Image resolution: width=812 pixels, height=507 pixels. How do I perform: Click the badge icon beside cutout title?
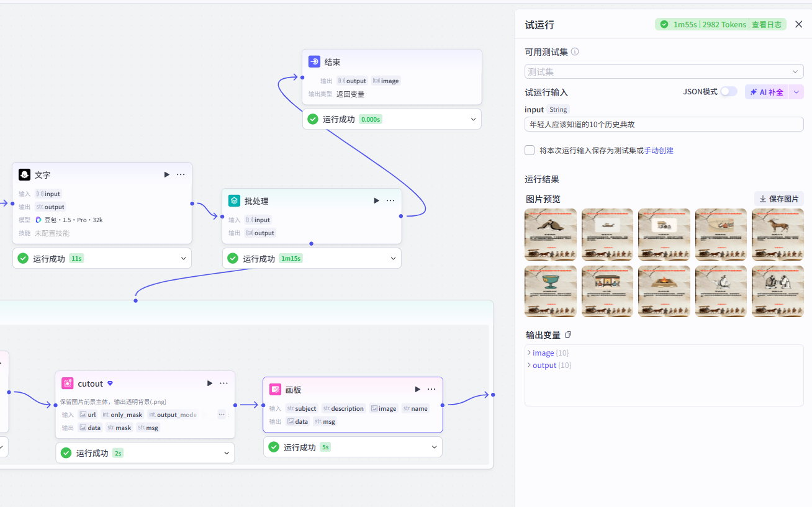pos(110,384)
